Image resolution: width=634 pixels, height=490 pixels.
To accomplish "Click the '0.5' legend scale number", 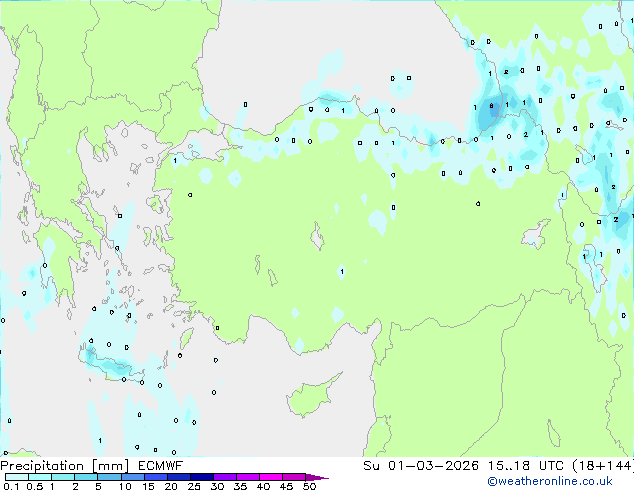I will 35,486.
